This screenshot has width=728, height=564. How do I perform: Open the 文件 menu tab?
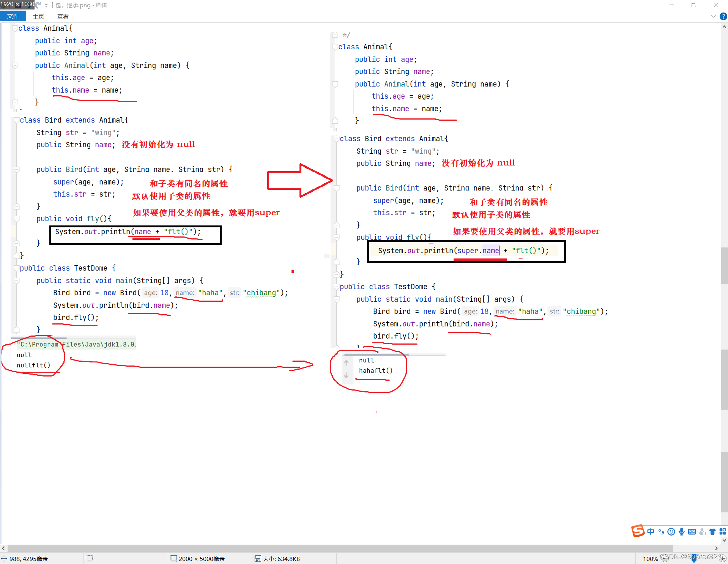click(x=13, y=16)
